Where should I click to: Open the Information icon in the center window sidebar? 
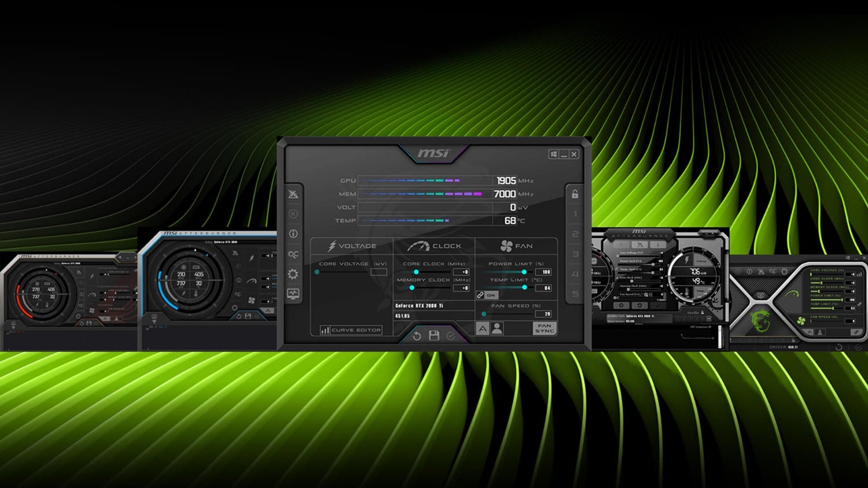pyautogui.click(x=293, y=234)
